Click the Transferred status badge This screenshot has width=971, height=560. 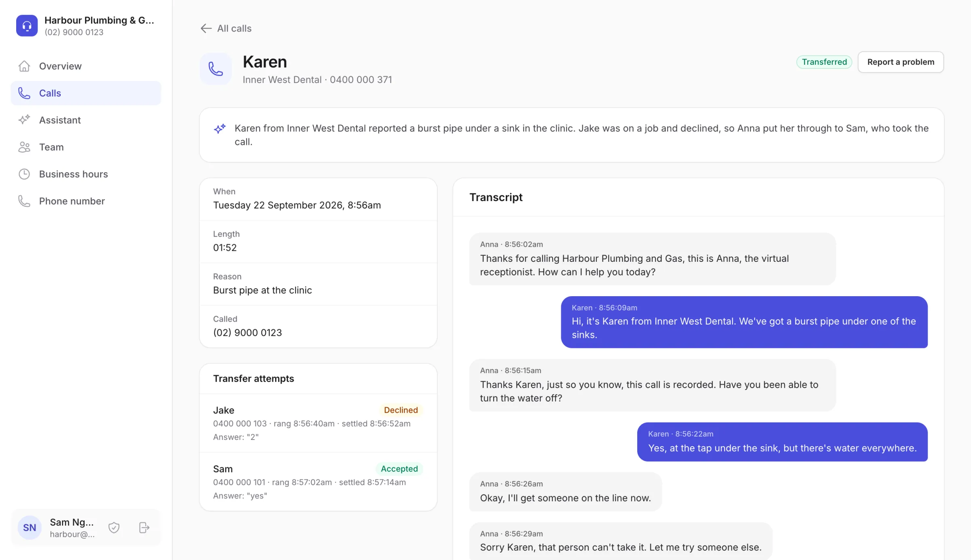point(824,62)
